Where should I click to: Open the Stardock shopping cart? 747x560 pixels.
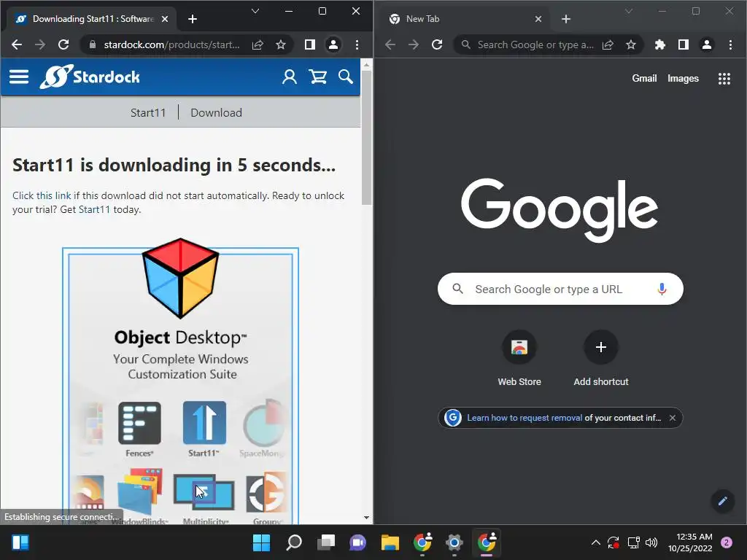pyautogui.click(x=318, y=77)
